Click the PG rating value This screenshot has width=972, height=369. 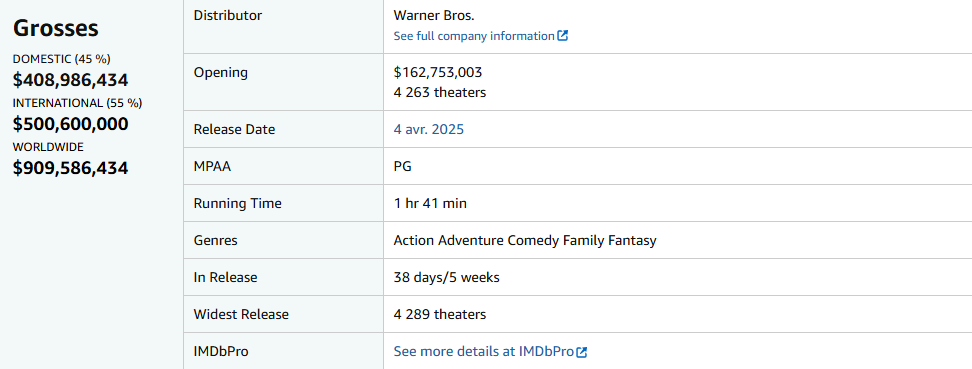coord(402,166)
